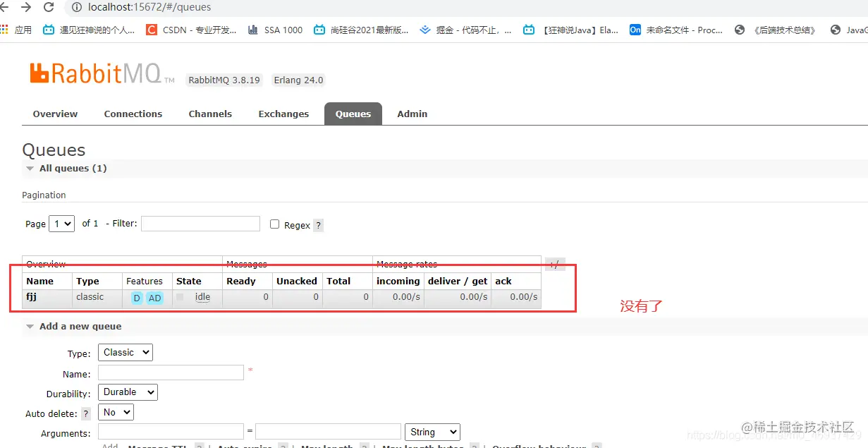This screenshot has width=868, height=448.
Task: Sort by the Unacked column header
Action: 297,281
